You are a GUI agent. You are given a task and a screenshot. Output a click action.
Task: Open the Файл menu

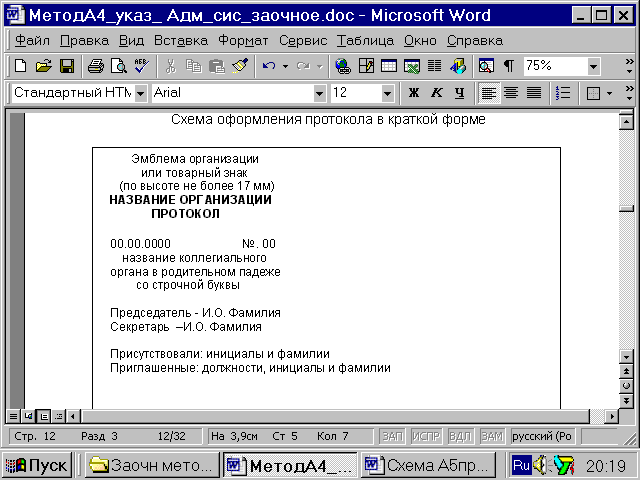[x=32, y=40]
